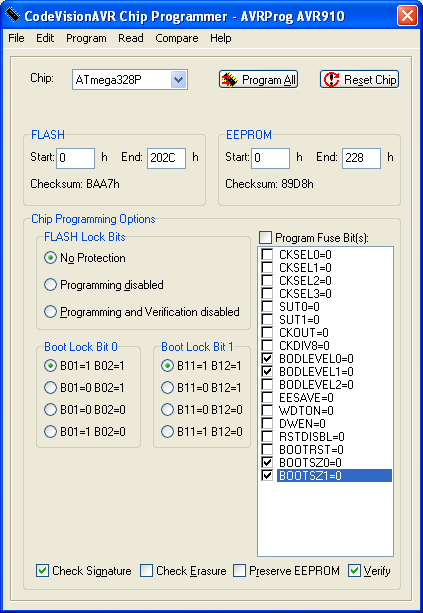This screenshot has width=423, height=613.
Task: Select B11=0 B12=1 boot lock option
Action: point(167,388)
